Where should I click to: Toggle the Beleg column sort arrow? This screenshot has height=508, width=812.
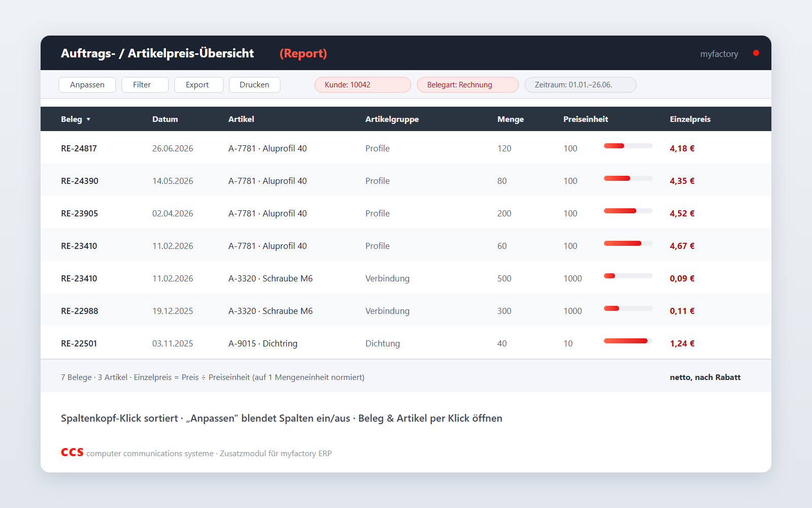(x=88, y=119)
